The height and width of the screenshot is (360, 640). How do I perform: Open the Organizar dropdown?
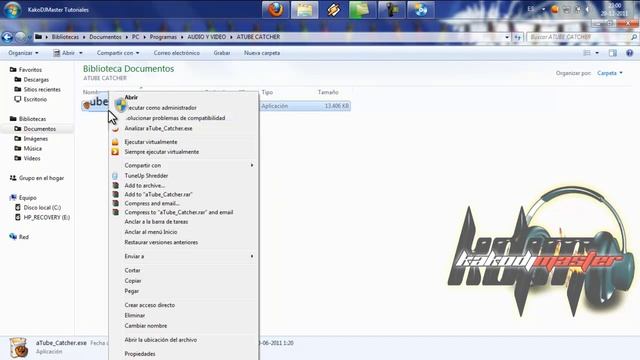[x=23, y=53]
